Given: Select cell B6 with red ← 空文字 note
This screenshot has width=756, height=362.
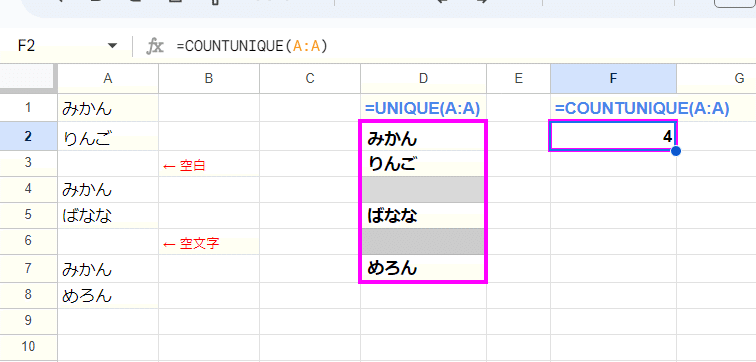Looking at the screenshot, I should point(209,241).
